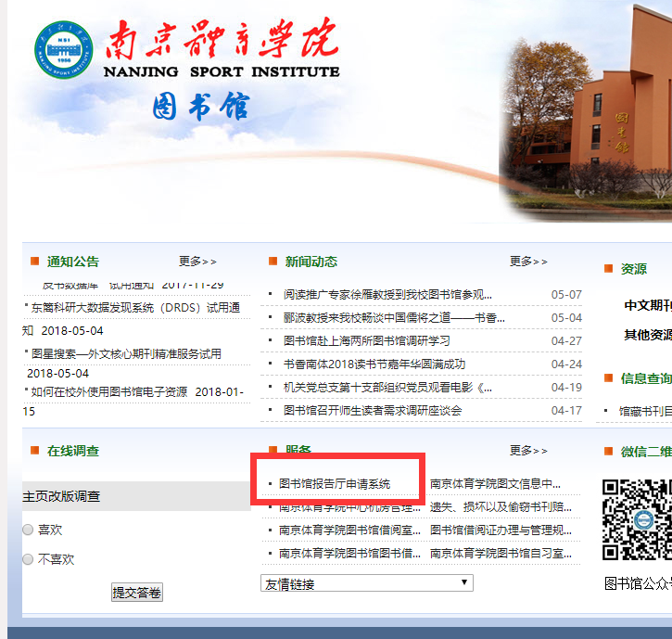
Task: Click the orange square icon beside 在线调查
Action: (34, 451)
